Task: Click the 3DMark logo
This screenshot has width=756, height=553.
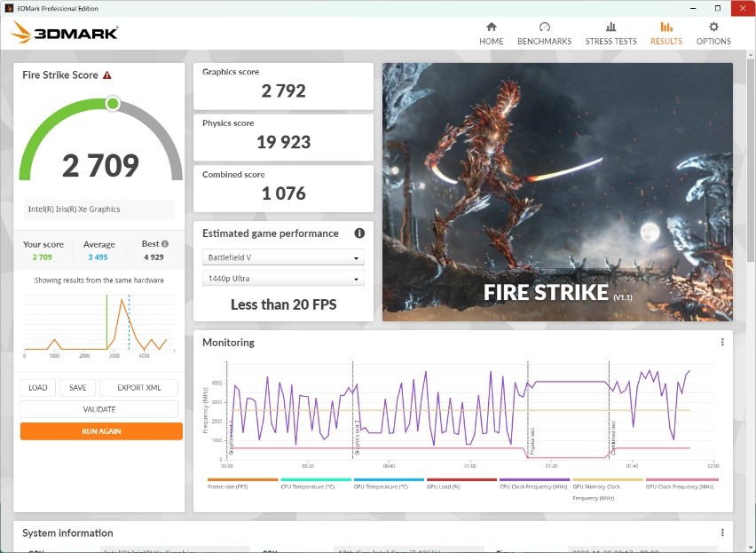Action: 65,34
